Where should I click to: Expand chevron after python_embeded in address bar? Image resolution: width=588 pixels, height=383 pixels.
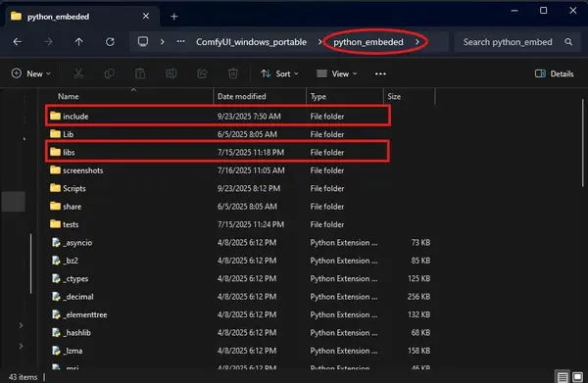tap(417, 41)
